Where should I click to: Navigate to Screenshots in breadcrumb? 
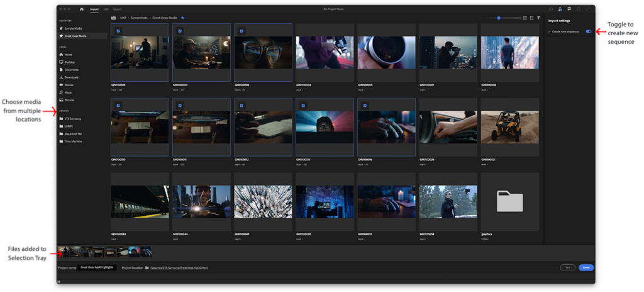[139, 18]
